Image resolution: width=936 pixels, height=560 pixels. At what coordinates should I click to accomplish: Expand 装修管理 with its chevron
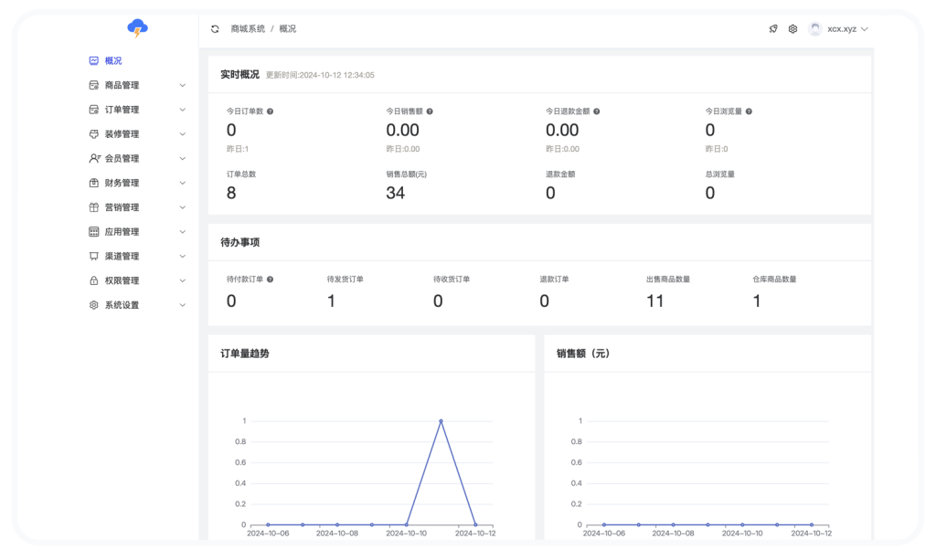pyautogui.click(x=183, y=134)
